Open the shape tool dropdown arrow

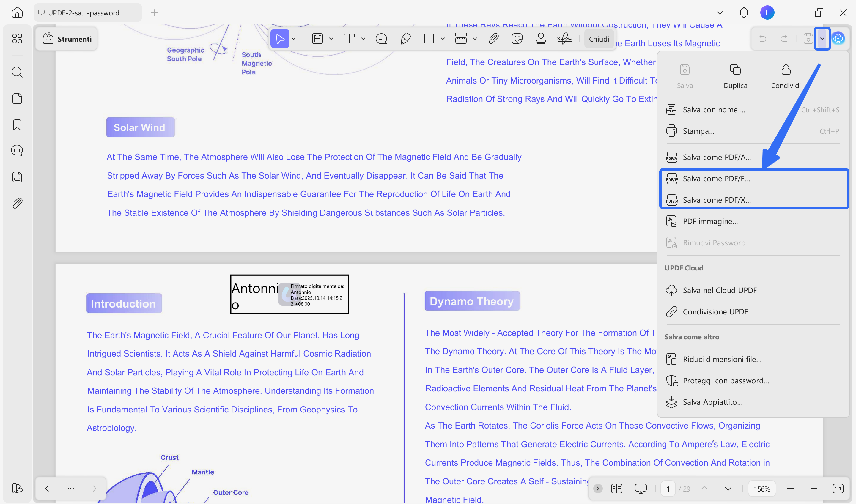pos(443,38)
